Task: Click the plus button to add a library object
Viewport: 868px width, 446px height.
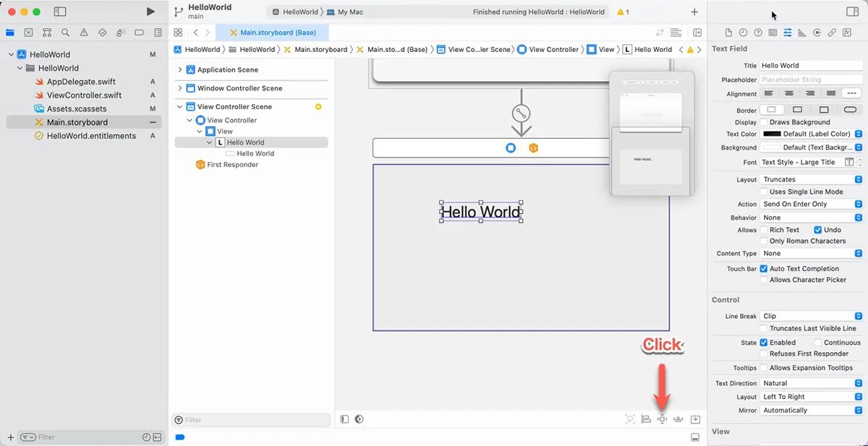Action: (x=694, y=12)
